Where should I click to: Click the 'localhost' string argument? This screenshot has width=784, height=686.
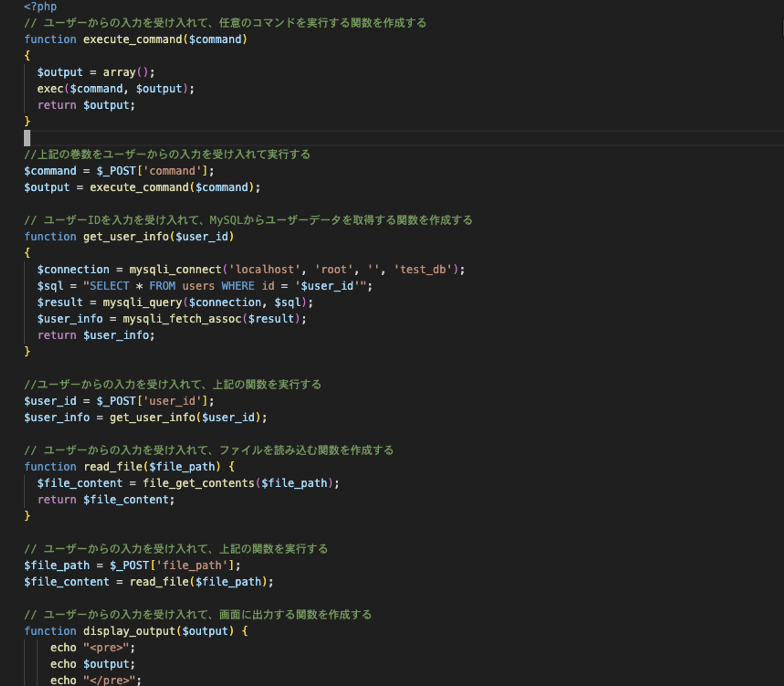click(x=264, y=269)
